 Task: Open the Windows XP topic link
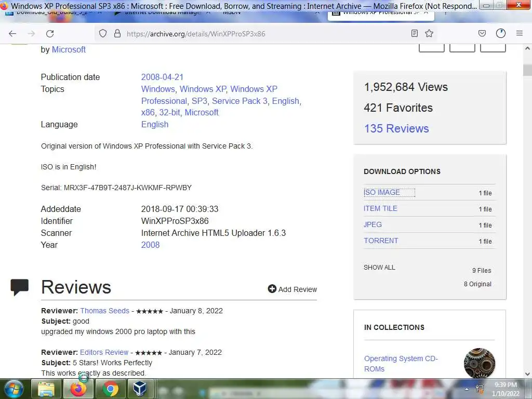coord(203,89)
